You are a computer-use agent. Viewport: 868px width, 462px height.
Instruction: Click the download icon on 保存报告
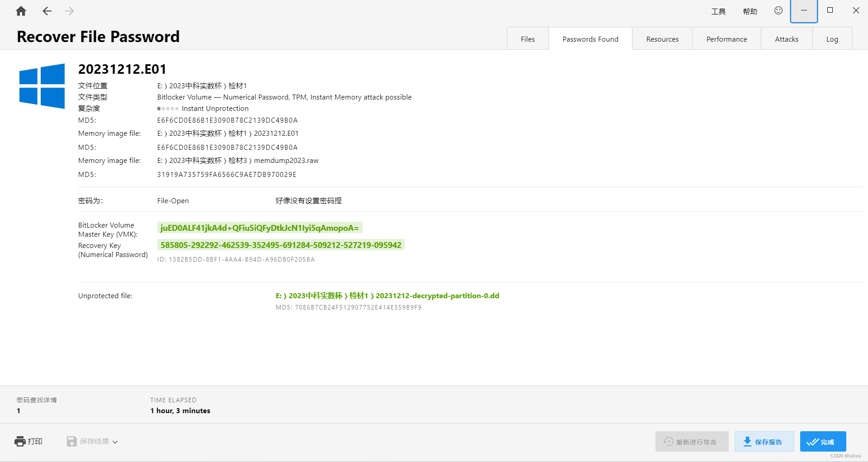[x=747, y=442]
